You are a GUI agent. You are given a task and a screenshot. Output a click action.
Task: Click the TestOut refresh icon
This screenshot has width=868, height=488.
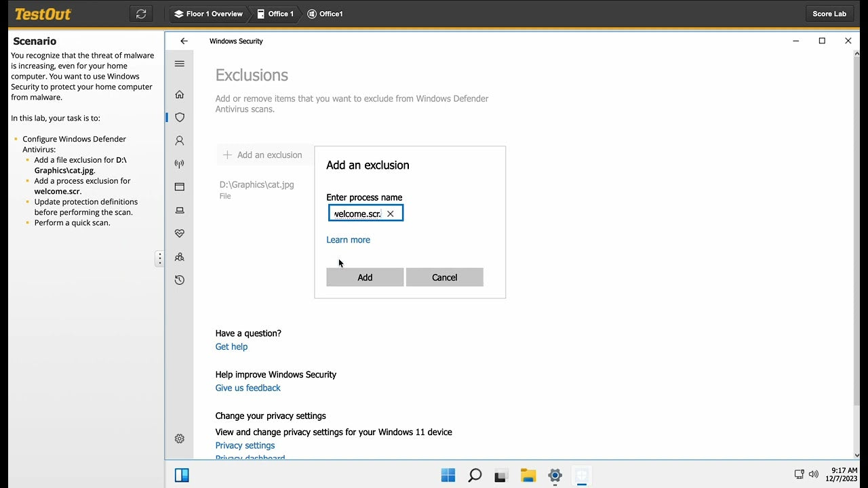tap(141, 14)
